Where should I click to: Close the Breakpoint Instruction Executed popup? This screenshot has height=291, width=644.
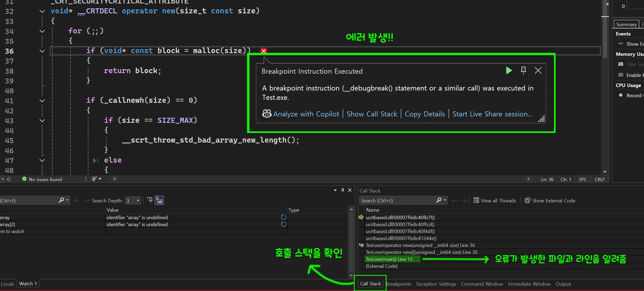tap(538, 70)
